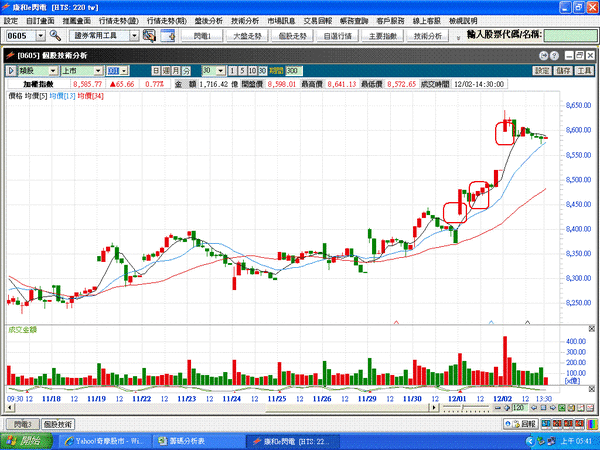Click the magnifier search icon beside 0605
Image resolution: width=600 pixels, height=450 pixels.
coord(55,36)
